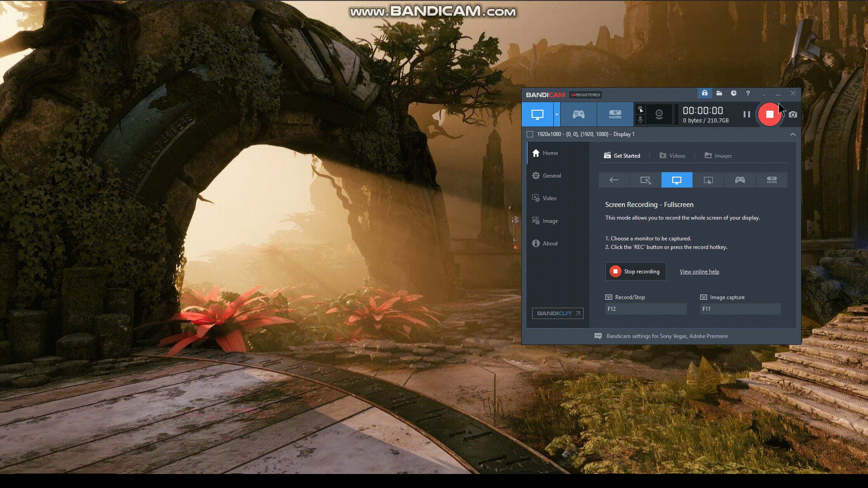Pause the recording
Screen dimensions: 868x488
click(x=746, y=115)
